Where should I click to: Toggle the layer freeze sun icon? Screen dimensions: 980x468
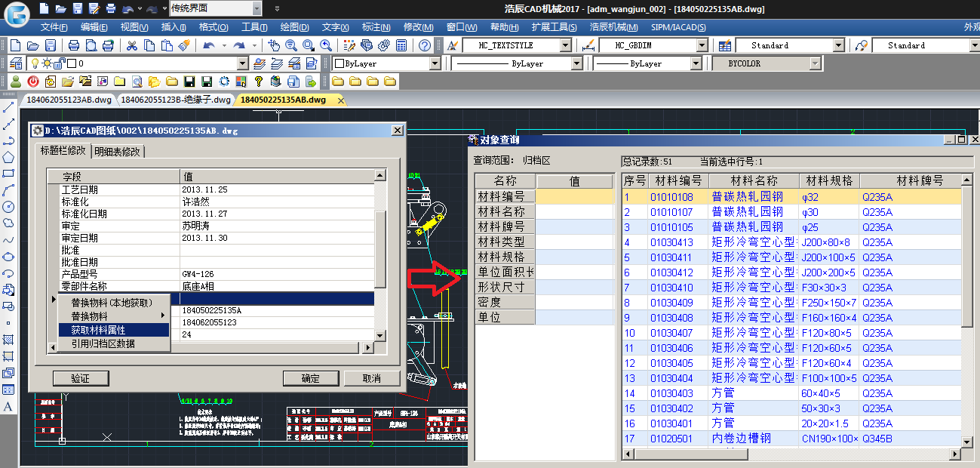coord(47,63)
